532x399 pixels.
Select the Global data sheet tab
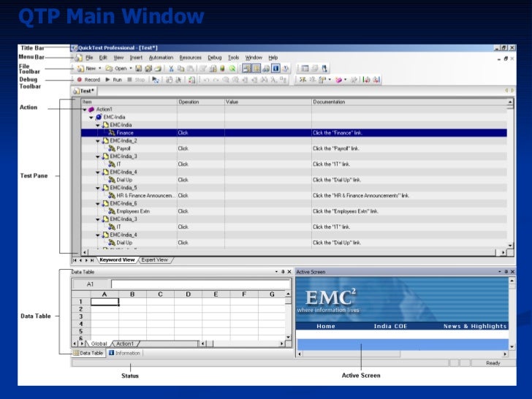click(x=99, y=343)
